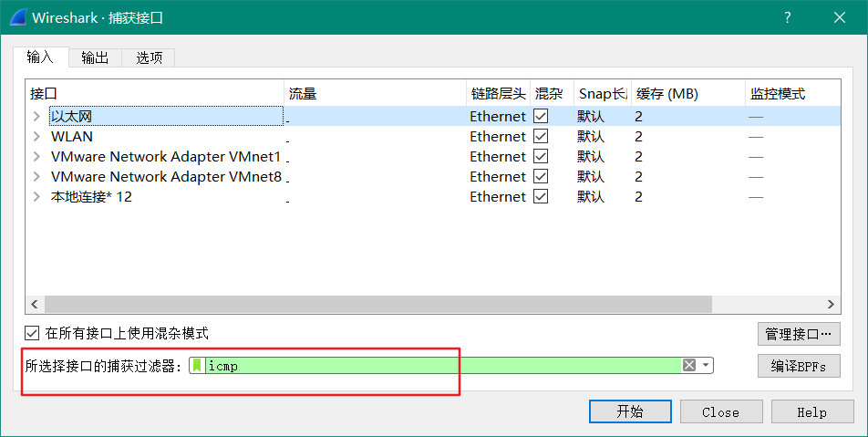This screenshot has width=868, height=437.
Task: Toggle promiscuous checkbox for WLAN row
Action: coord(541,136)
